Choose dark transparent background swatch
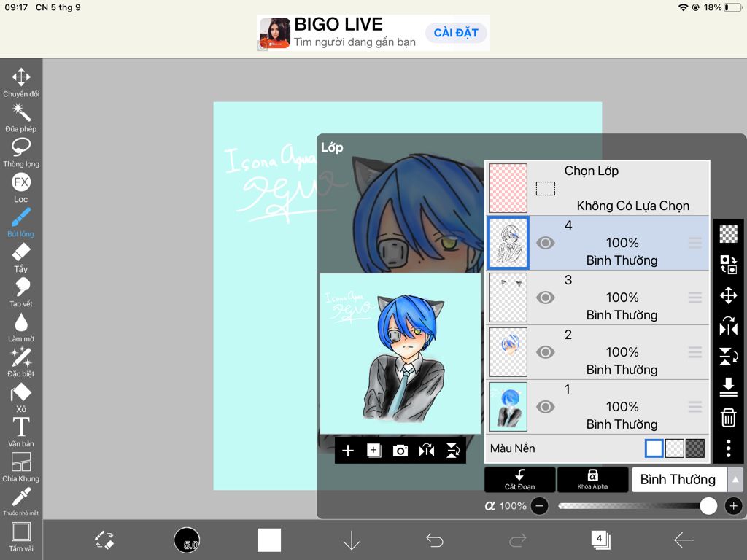747x560 pixels. pos(694,448)
